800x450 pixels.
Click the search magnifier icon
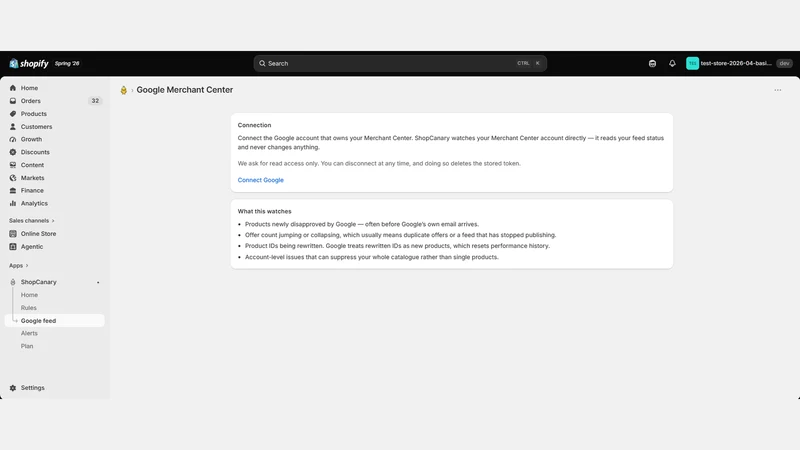click(x=262, y=63)
